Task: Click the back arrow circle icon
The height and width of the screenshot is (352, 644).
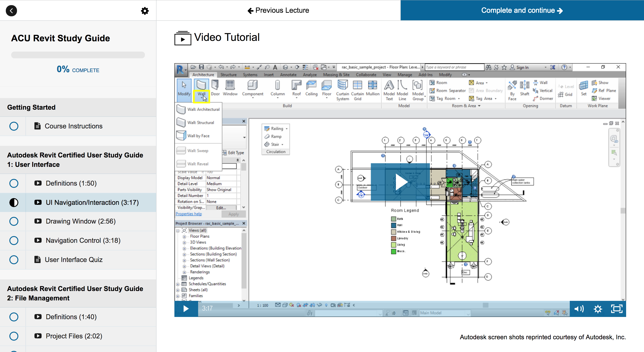Action: pyautogui.click(x=11, y=11)
